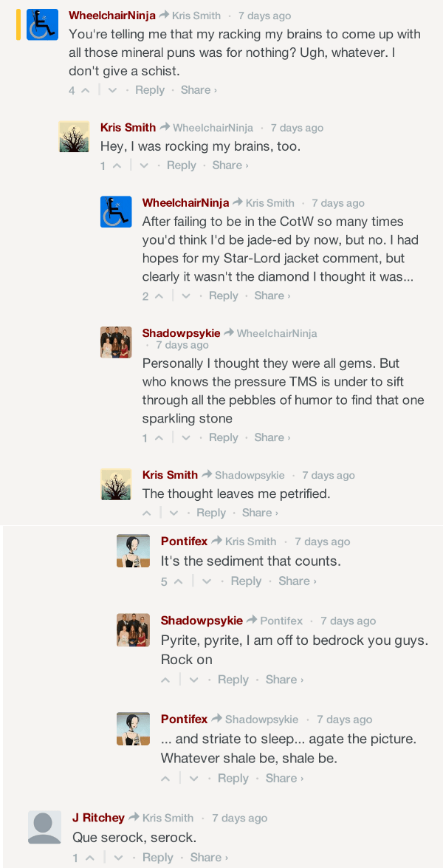The image size is (443, 868).
Task: Open "7 days ago" permalink on J Ritchey's comment
Action: [239, 818]
